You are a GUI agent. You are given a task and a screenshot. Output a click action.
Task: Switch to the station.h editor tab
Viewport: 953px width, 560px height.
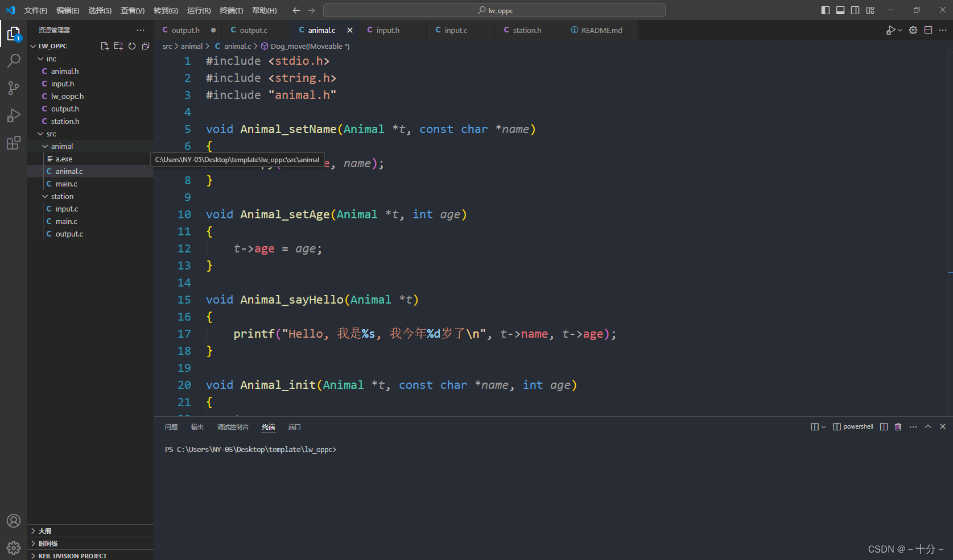[529, 30]
